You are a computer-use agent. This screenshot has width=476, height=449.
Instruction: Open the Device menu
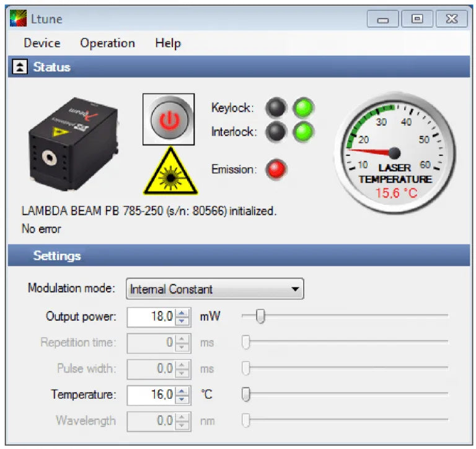(42, 43)
